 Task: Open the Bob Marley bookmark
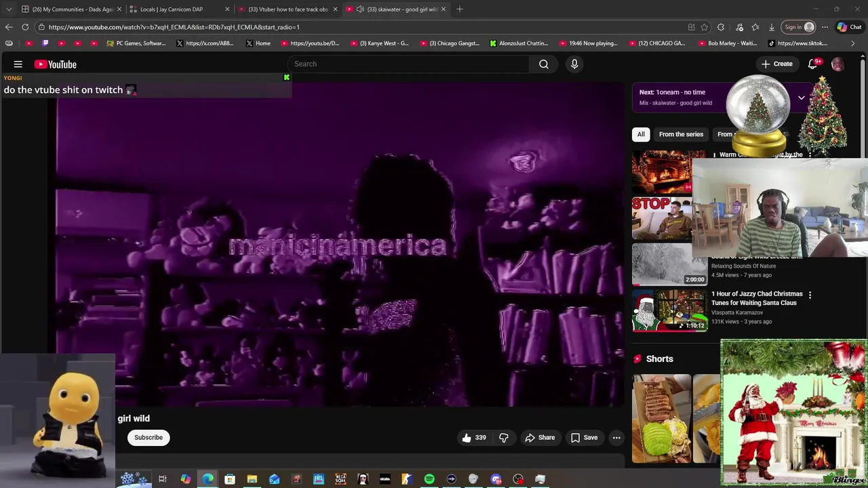pyautogui.click(x=727, y=43)
